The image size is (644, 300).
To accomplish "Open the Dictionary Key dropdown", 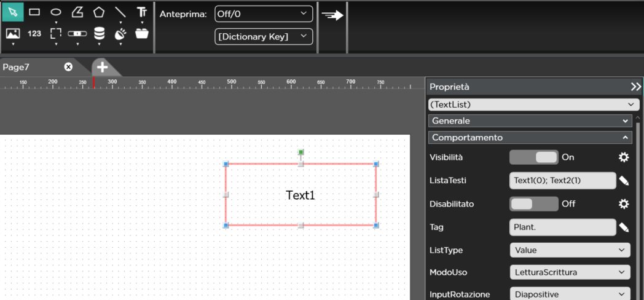I will pos(263,37).
